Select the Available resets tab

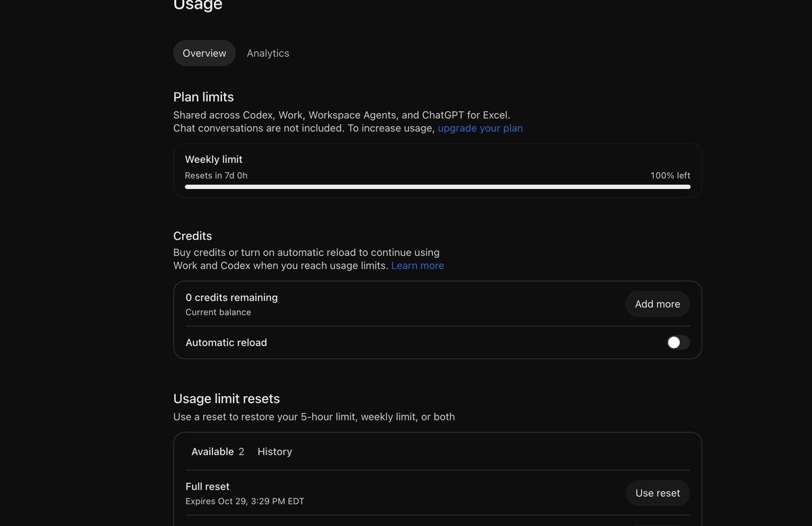[x=218, y=452]
